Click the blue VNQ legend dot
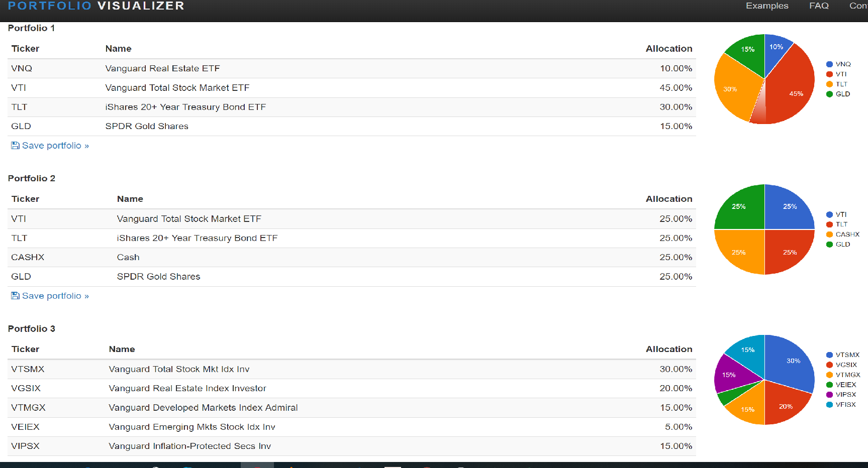This screenshot has width=868, height=468. [x=829, y=64]
